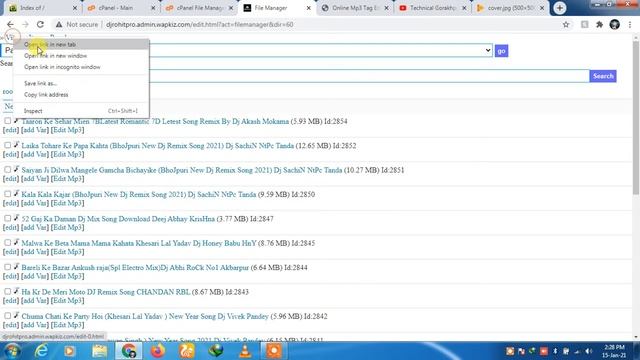The width and height of the screenshot is (640, 360).
Task: Open a new browser tab with plus icon
Action: (x=560, y=8)
